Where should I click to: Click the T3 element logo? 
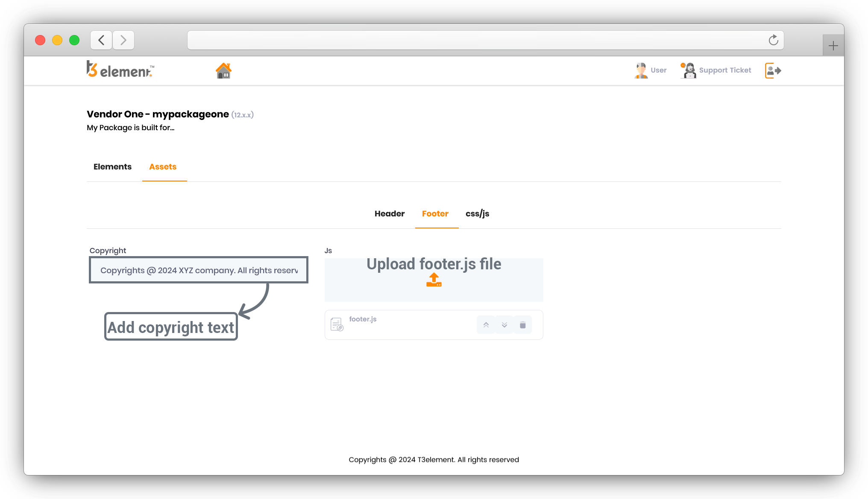point(120,70)
